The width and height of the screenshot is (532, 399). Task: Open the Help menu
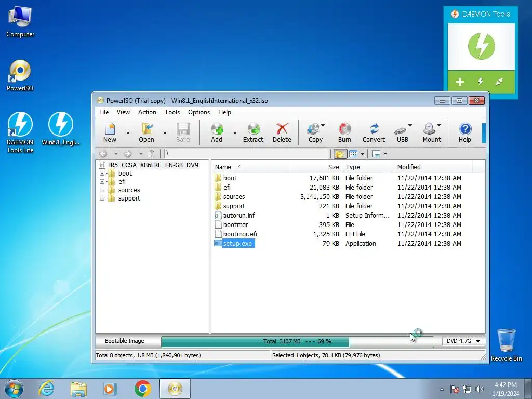pyautogui.click(x=224, y=112)
